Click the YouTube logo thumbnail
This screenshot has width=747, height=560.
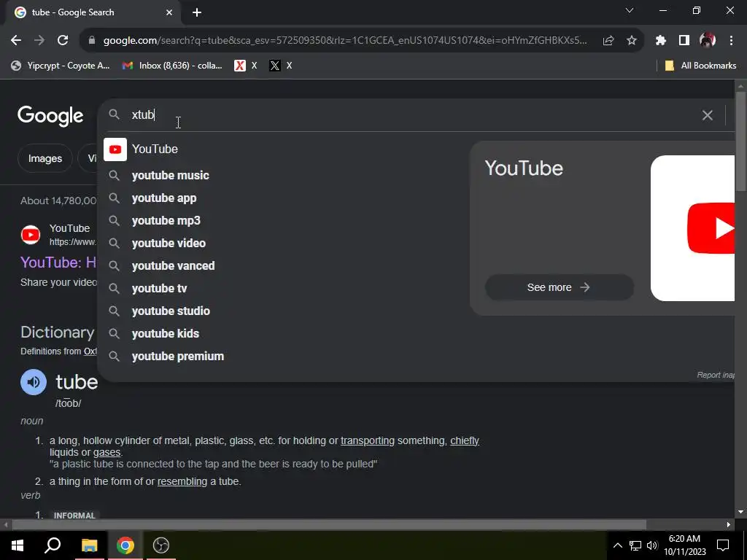pos(693,228)
